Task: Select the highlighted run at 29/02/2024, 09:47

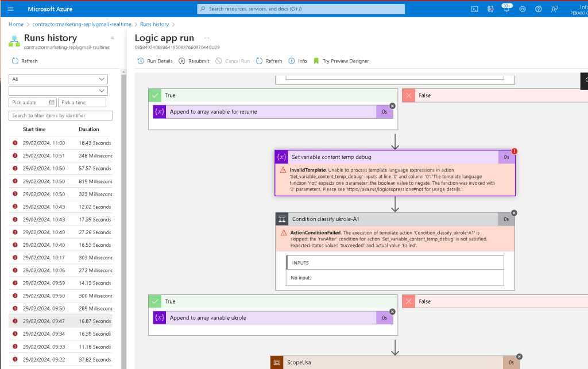Action: tap(60, 321)
